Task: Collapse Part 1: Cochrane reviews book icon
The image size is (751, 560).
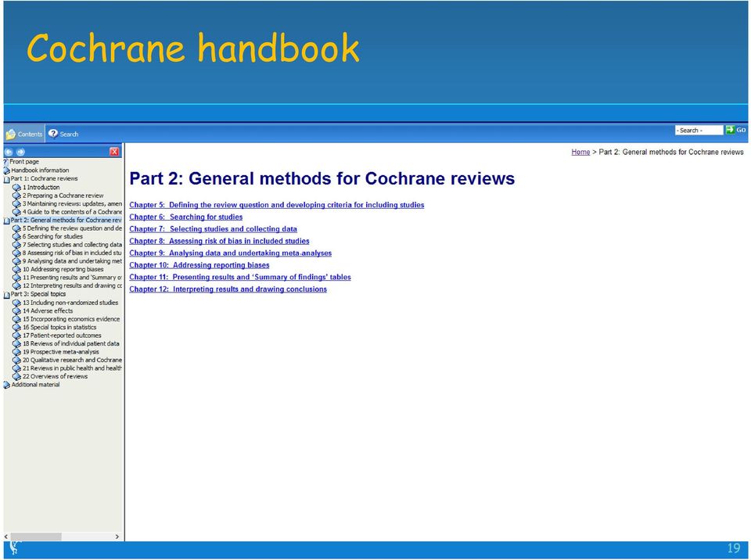Action: point(7,179)
